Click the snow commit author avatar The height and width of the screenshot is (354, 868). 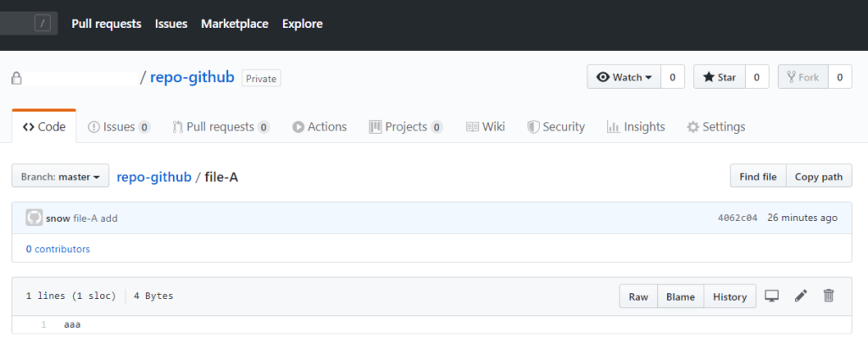(x=34, y=218)
